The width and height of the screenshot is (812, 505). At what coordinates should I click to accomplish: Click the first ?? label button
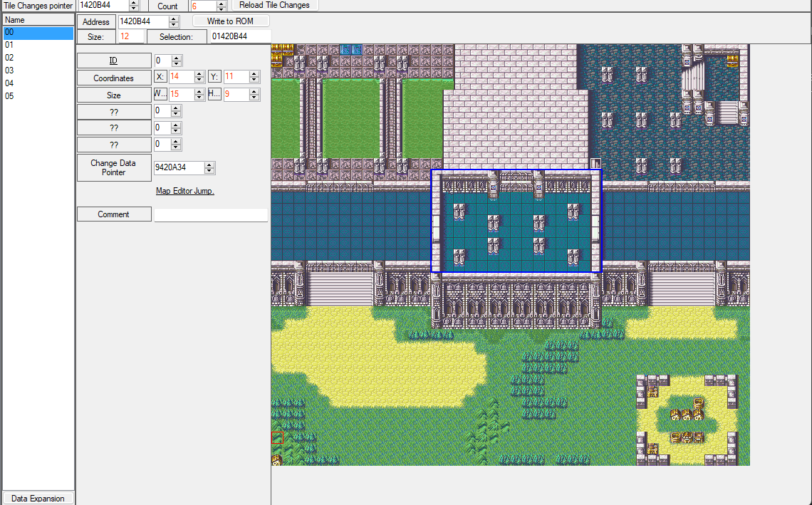(114, 112)
